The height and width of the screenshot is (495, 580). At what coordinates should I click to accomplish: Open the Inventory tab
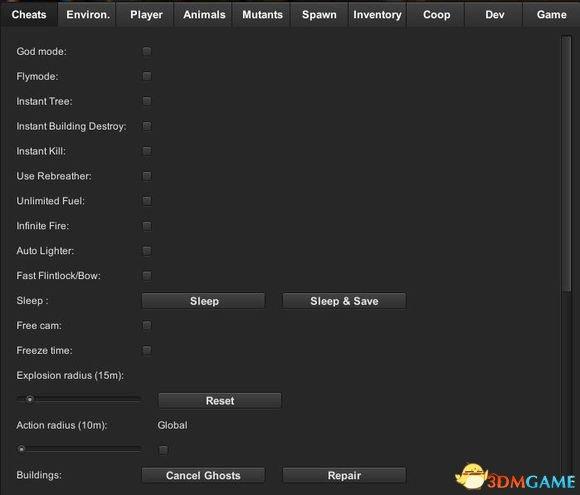pos(377,14)
